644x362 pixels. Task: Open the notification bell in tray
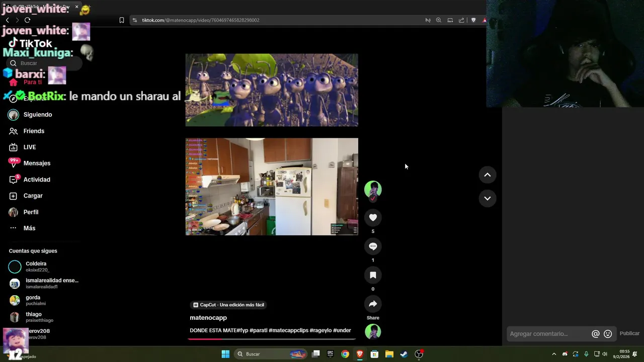click(x=635, y=354)
